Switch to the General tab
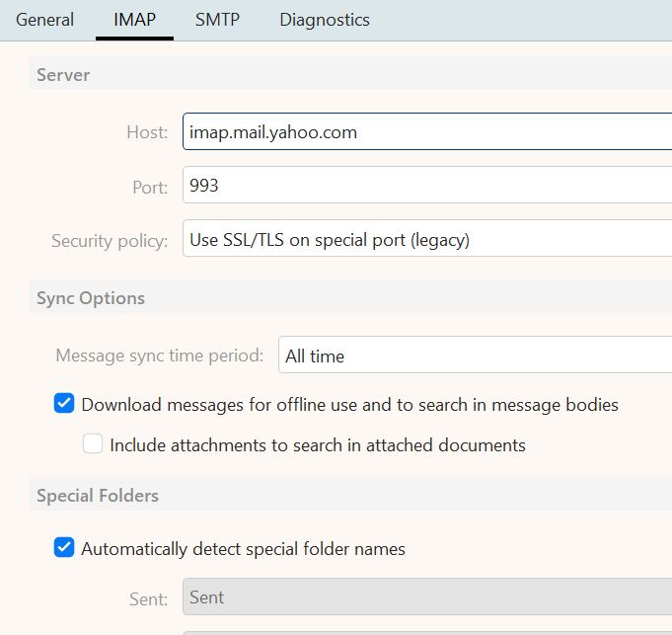672x635 pixels. 44,20
